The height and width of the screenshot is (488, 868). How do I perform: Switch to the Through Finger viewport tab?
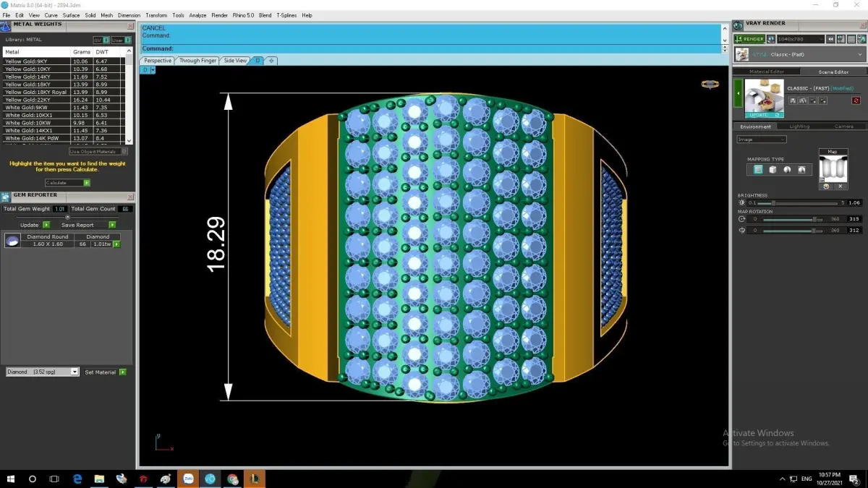click(197, 61)
